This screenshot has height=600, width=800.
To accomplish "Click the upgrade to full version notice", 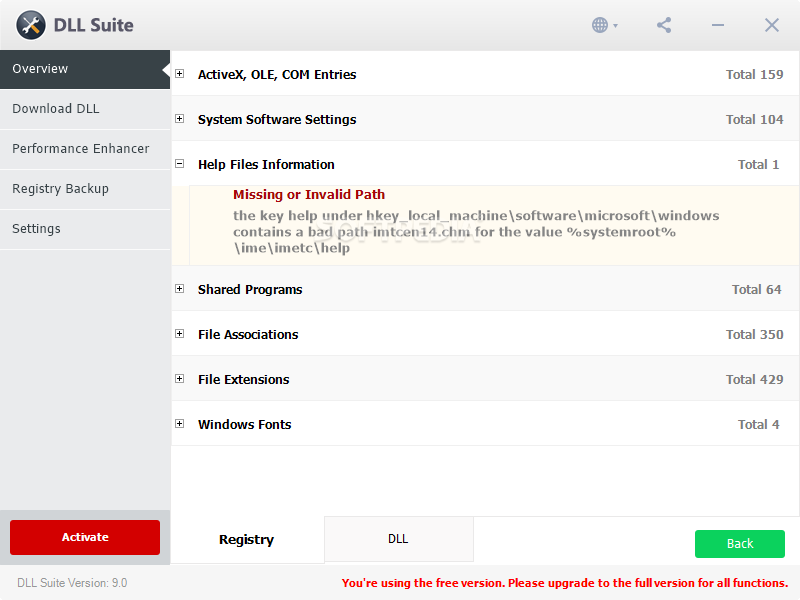I will tap(565, 583).
